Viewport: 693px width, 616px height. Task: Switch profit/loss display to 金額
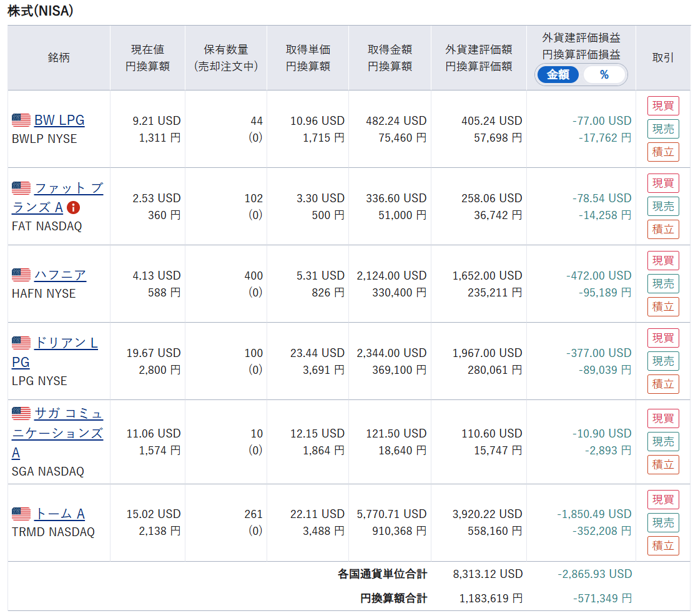[558, 75]
